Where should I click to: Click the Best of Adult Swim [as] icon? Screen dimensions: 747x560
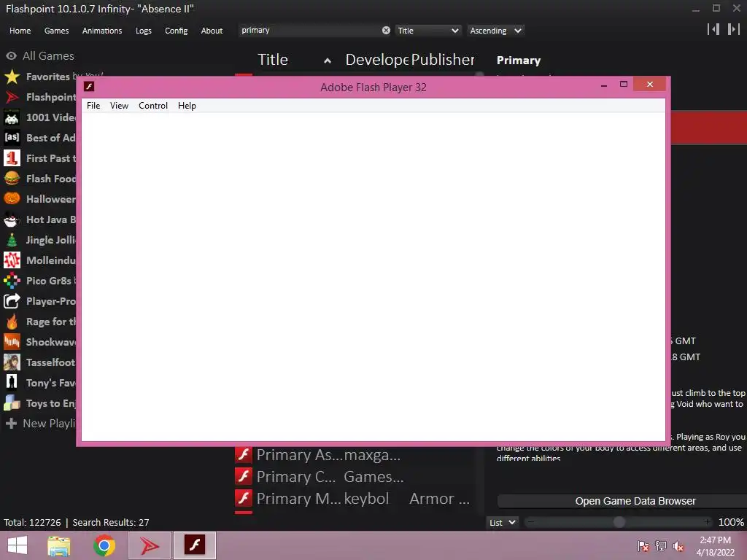click(12, 138)
